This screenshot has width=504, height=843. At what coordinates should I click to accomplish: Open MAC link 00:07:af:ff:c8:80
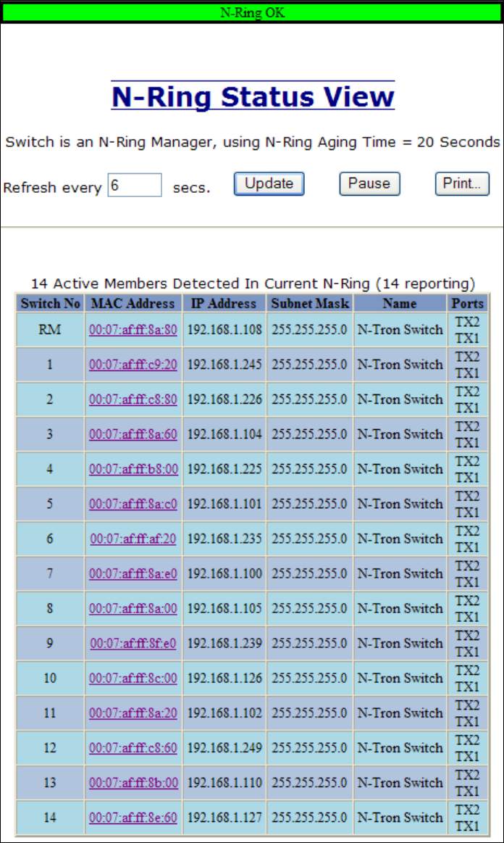[x=133, y=399]
